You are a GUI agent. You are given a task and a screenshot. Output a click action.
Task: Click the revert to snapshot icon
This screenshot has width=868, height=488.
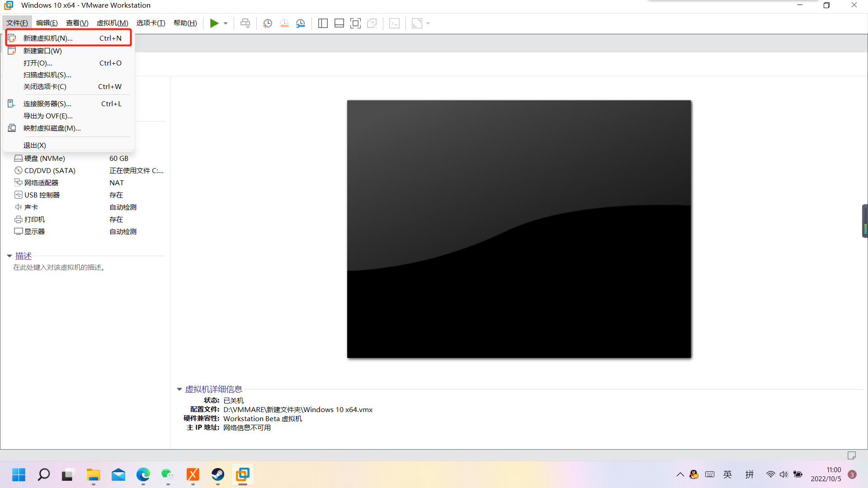284,23
